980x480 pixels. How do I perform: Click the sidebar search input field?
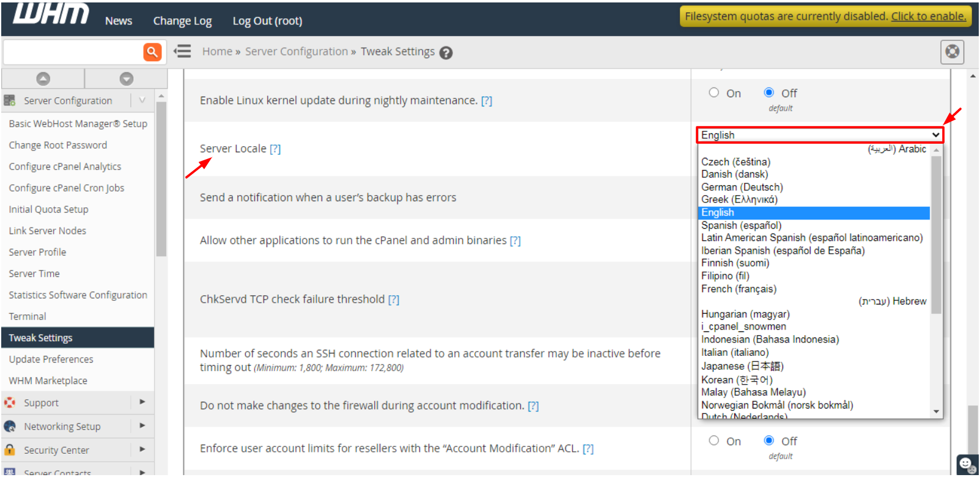[x=73, y=52]
